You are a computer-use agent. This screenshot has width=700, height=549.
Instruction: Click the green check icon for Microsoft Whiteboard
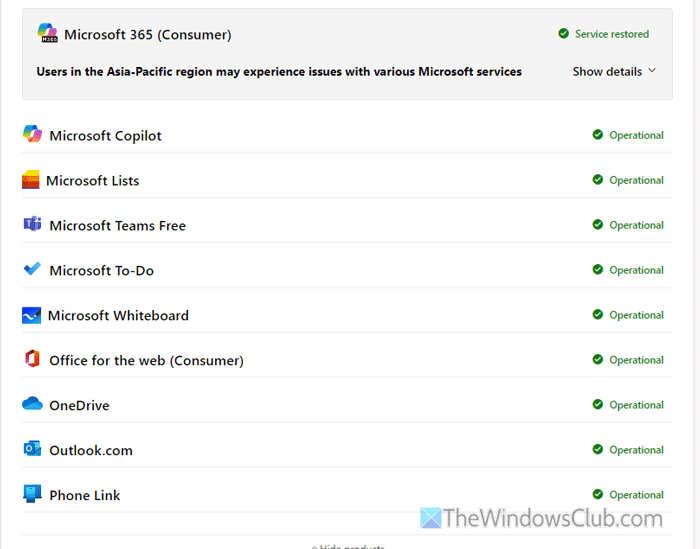(598, 315)
